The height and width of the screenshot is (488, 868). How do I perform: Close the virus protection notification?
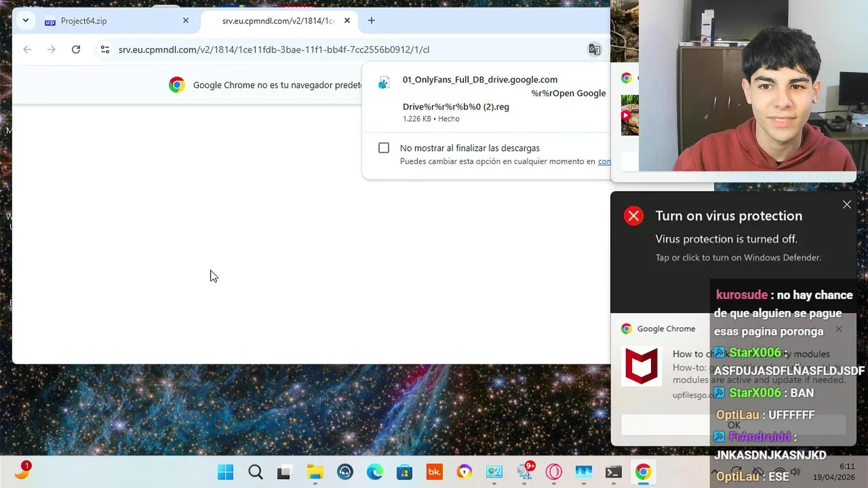pos(847,204)
